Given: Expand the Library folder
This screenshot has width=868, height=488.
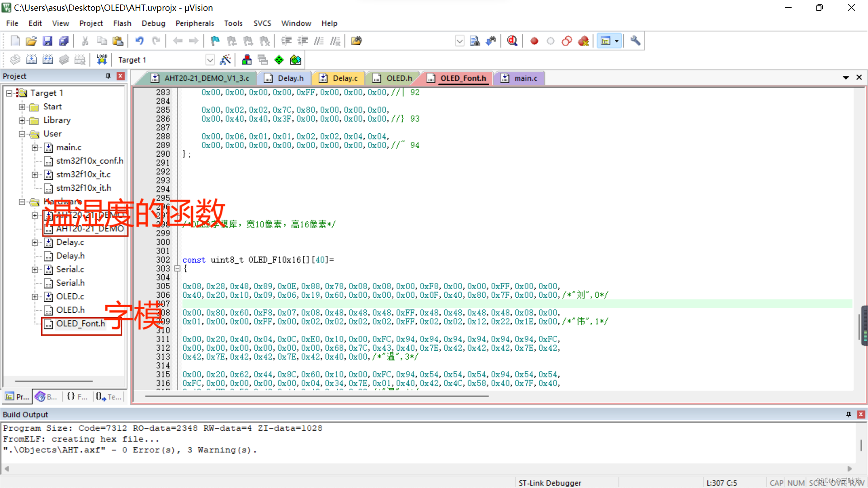Looking at the screenshot, I should (22, 120).
